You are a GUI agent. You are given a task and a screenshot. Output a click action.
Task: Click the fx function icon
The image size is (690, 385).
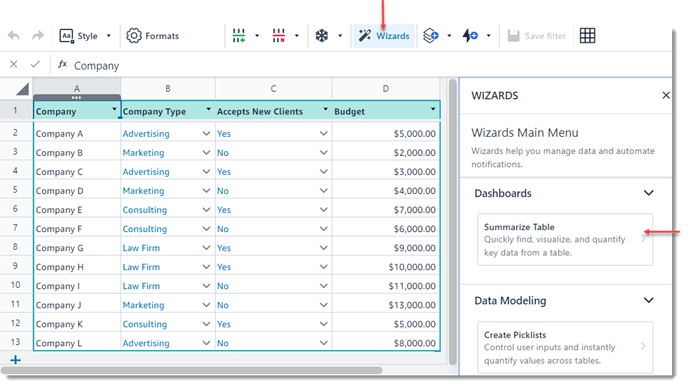coord(62,65)
